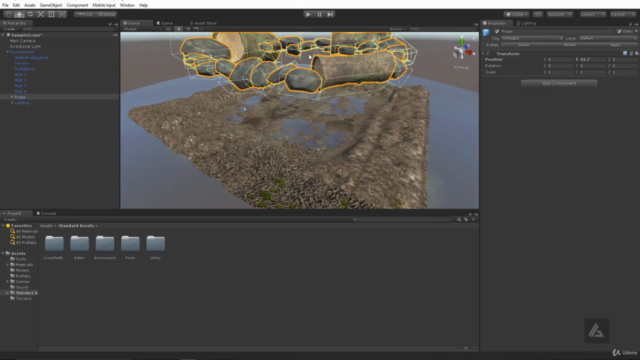Open the Editor folder thumbnail
The width and height of the screenshot is (640, 360).
[80, 244]
